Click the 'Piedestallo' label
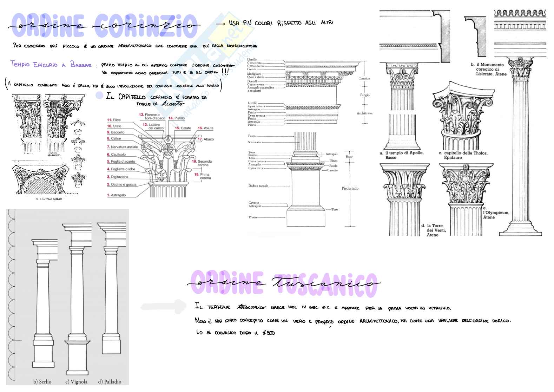 350,189
